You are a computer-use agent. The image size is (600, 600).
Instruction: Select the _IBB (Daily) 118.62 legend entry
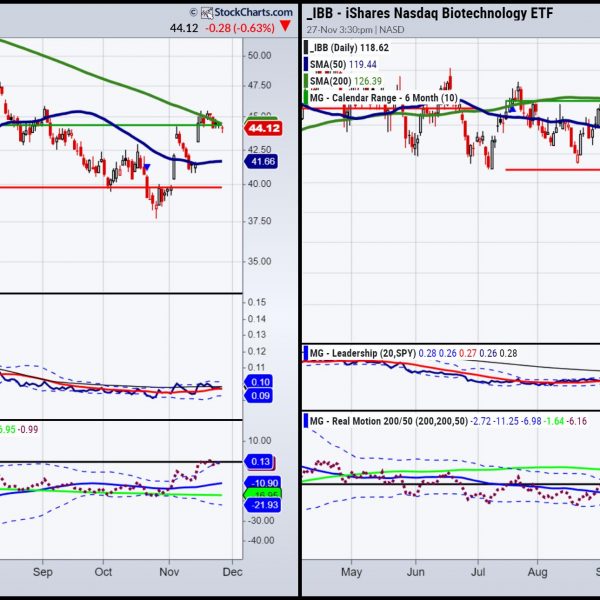(x=349, y=48)
